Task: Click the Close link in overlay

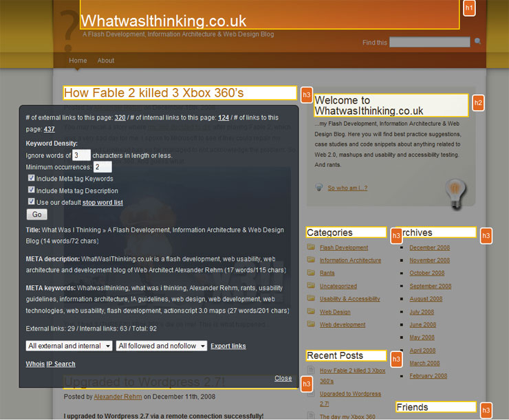Action: 283,378
